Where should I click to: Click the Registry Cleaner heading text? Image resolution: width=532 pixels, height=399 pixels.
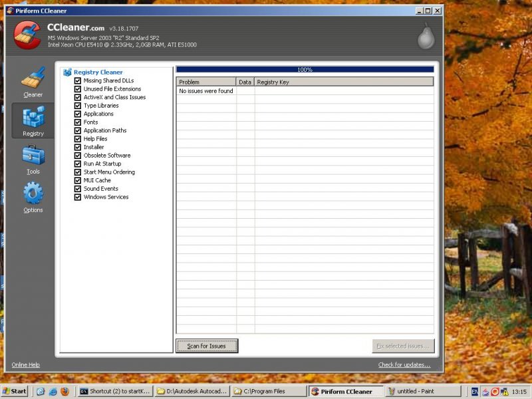point(98,72)
